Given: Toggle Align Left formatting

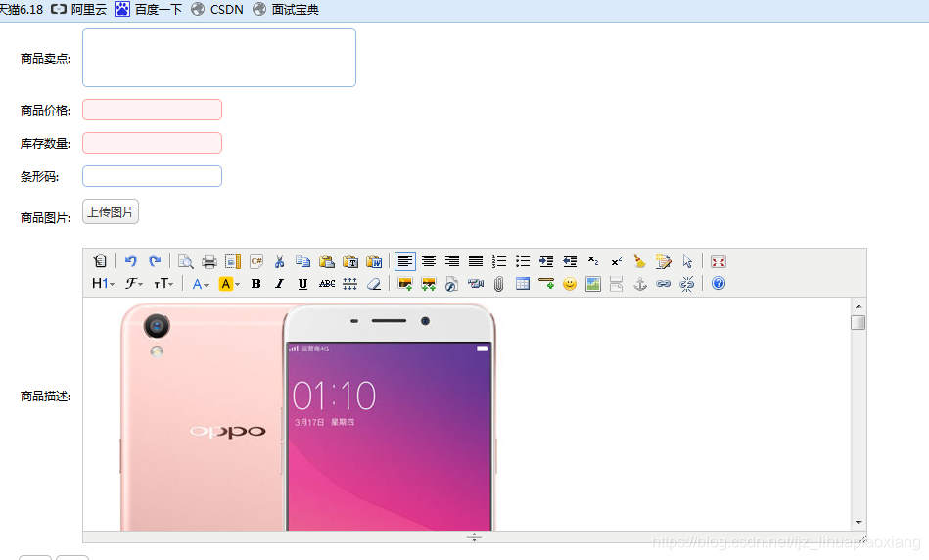Looking at the screenshot, I should point(405,260).
